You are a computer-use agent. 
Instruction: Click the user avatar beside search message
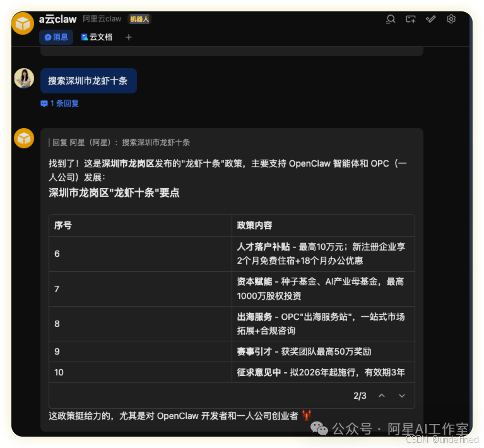(x=24, y=78)
